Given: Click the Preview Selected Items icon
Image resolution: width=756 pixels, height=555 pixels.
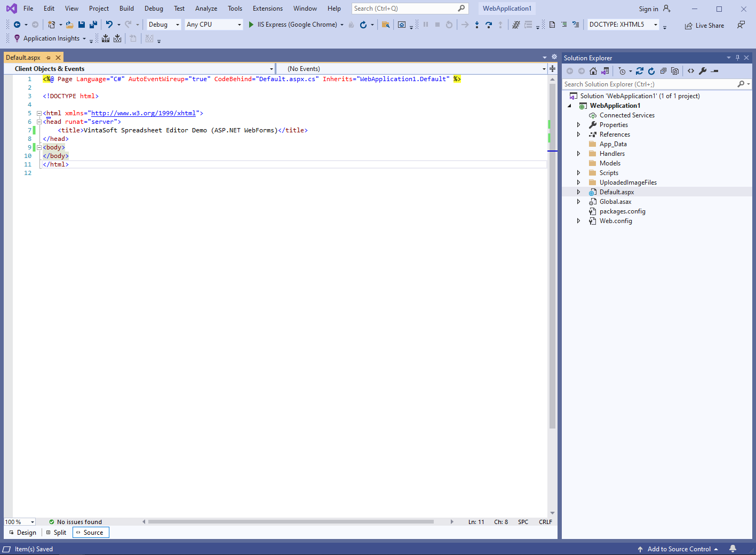Looking at the screenshot, I should [715, 71].
